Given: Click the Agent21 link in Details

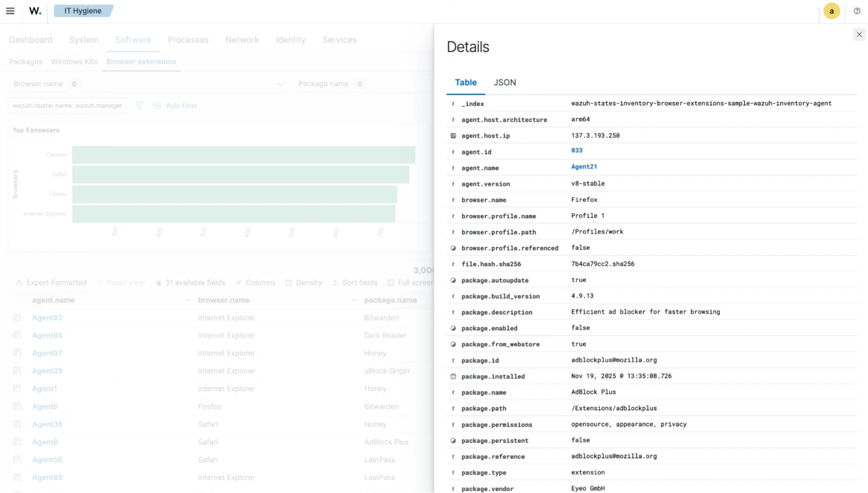Looking at the screenshot, I should pyautogui.click(x=584, y=166).
